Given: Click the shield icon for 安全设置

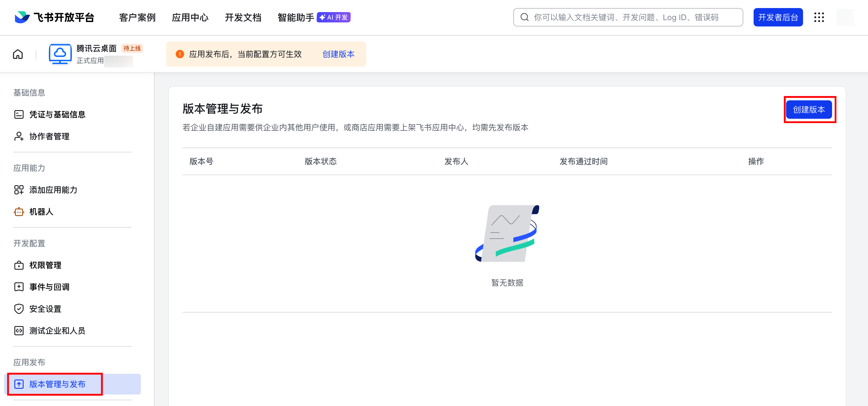Looking at the screenshot, I should tap(19, 309).
